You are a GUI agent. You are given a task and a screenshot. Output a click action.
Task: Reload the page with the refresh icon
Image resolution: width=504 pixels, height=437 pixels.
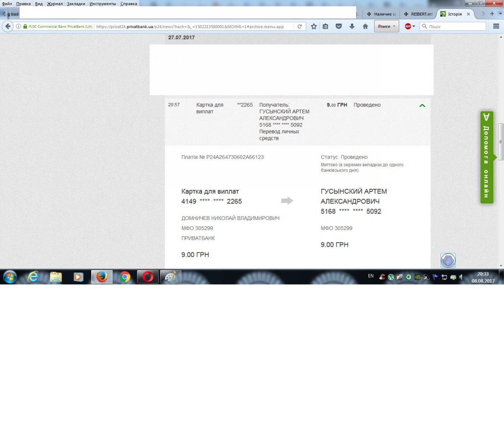299,26
